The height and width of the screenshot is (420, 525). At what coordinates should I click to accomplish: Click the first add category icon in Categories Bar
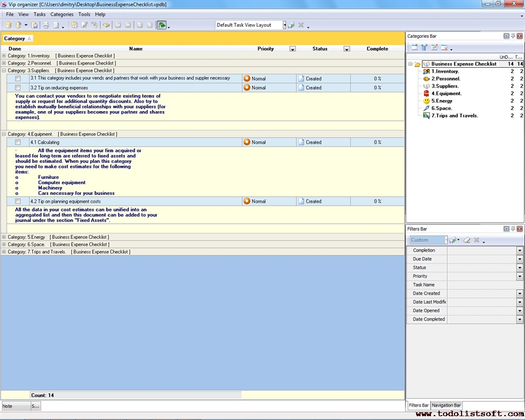pyautogui.click(x=415, y=48)
